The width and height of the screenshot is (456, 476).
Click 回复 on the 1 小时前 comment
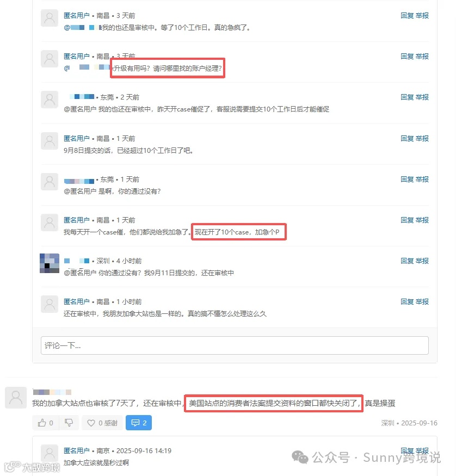tap(407, 301)
